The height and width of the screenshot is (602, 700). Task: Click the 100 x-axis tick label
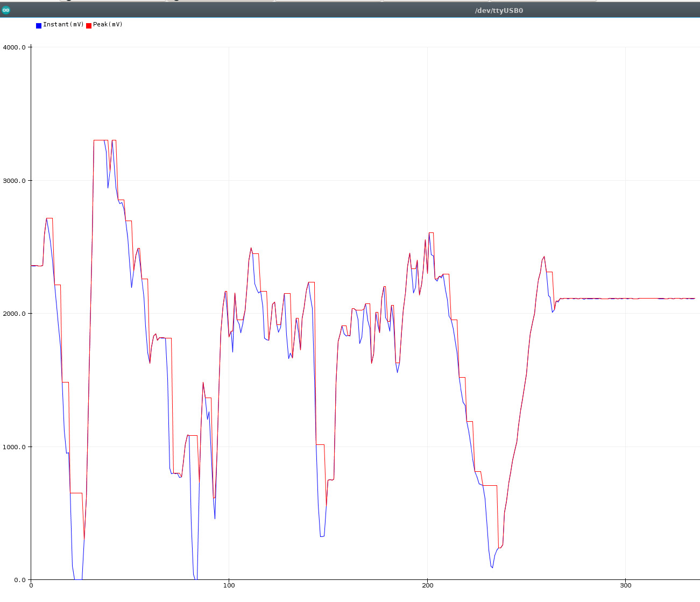coord(229,585)
